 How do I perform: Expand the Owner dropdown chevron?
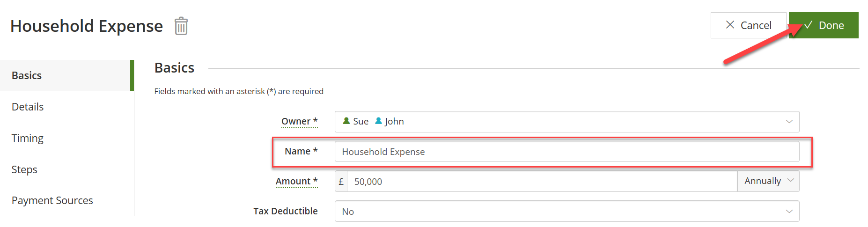(x=789, y=122)
